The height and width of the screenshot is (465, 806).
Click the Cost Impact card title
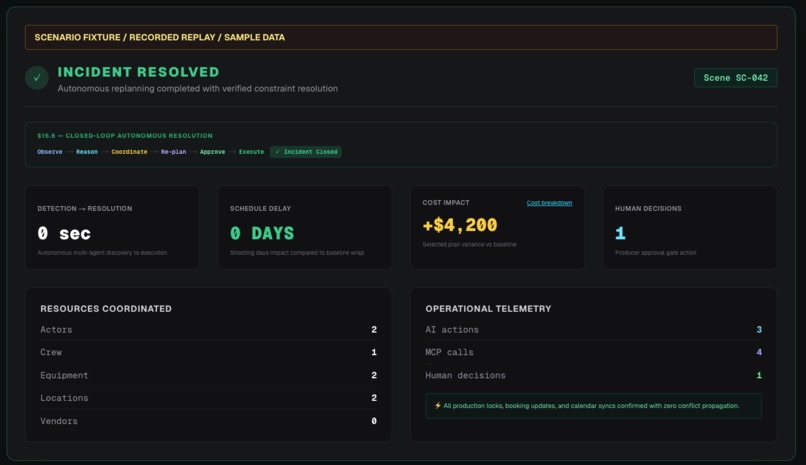point(446,203)
